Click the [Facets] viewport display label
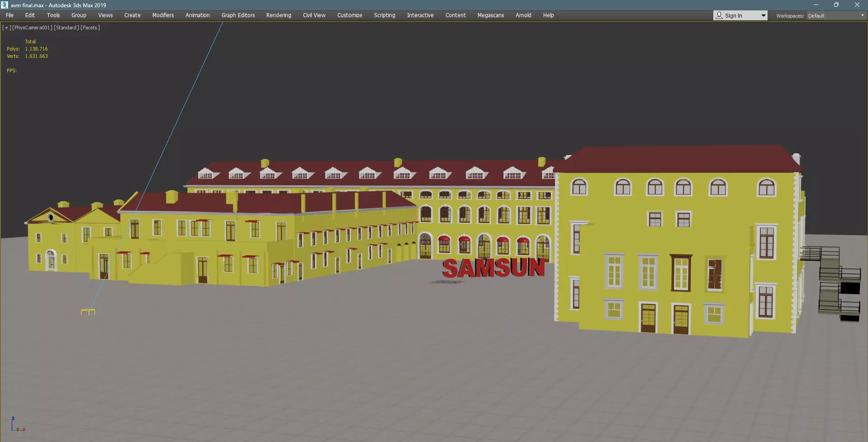Image resolution: width=868 pixels, height=442 pixels. pyautogui.click(x=90, y=28)
